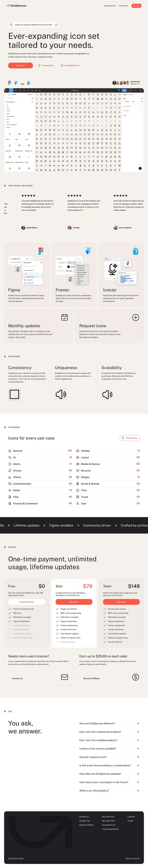Click the plus icon next to Request icons
The width and height of the screenshot is (148, 868).
coord(136,317)
